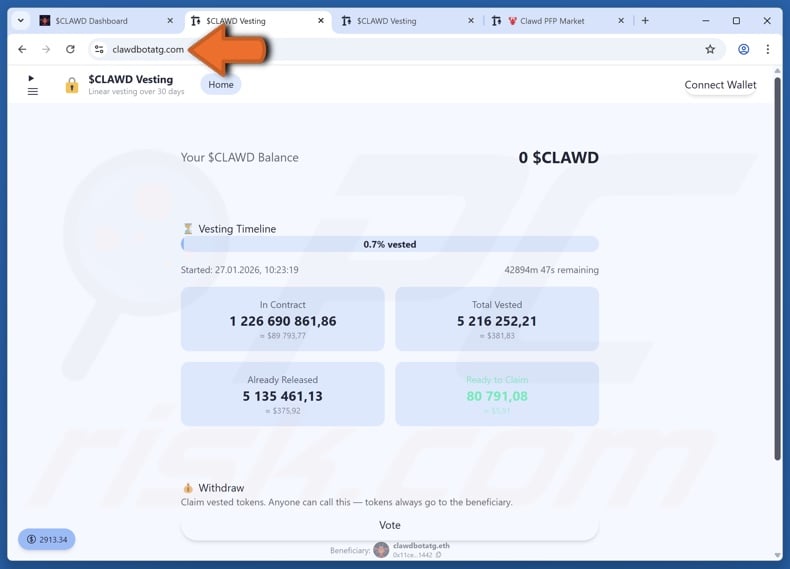Click the 0.7% vested progress bar
Screen dimensions: 790x569
point(389,244)
